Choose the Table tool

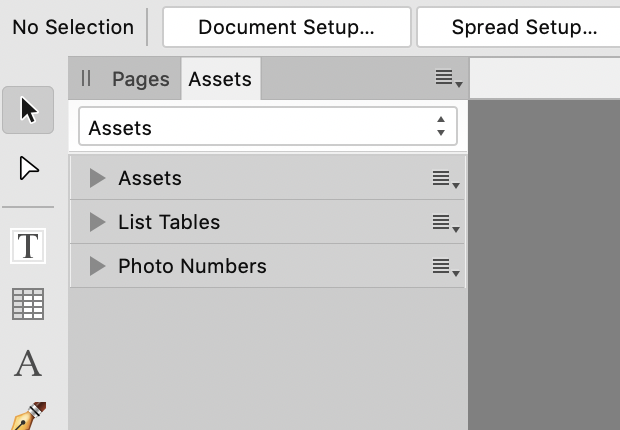click(28, 304)
